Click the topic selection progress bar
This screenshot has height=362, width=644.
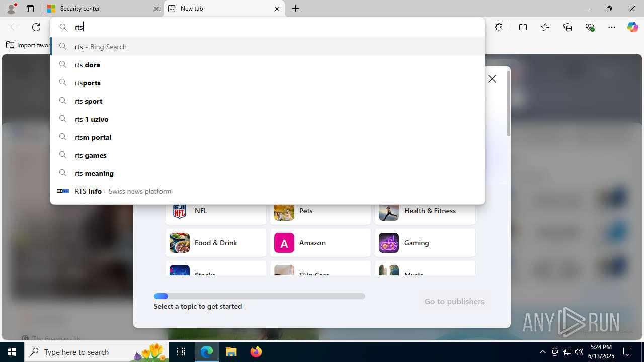point(260,296)
